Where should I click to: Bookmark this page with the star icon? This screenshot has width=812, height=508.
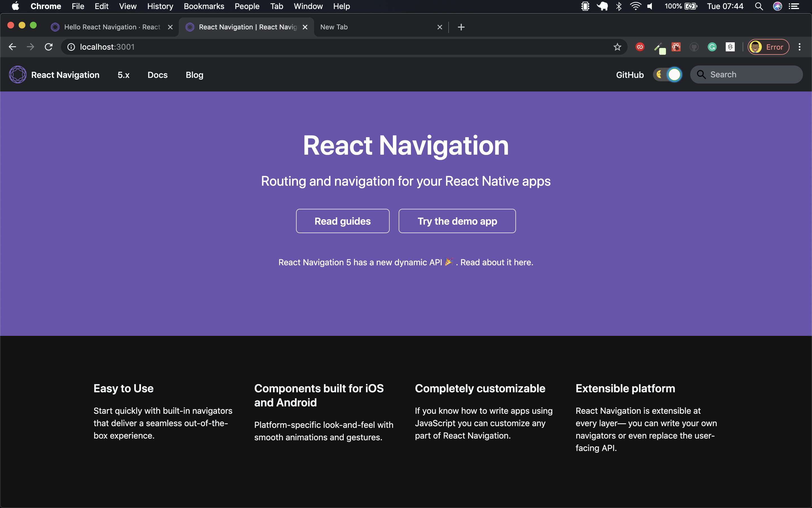tap(617, 47)
